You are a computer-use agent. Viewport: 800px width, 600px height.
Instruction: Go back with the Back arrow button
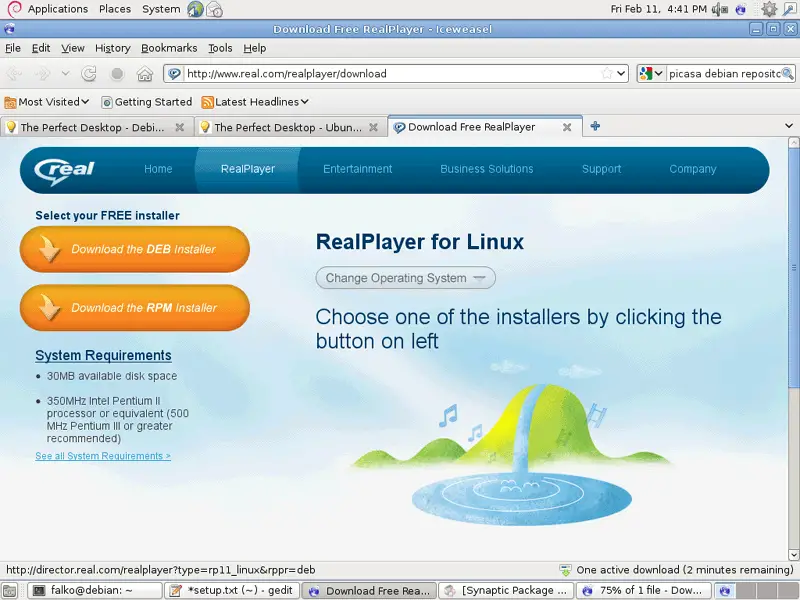[x=14, y=74]
